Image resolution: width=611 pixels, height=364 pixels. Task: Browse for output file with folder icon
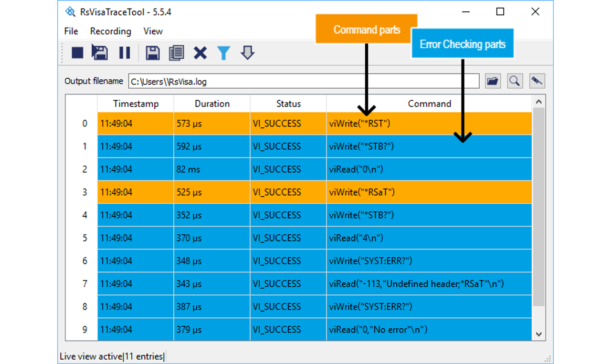pos(493,81)
